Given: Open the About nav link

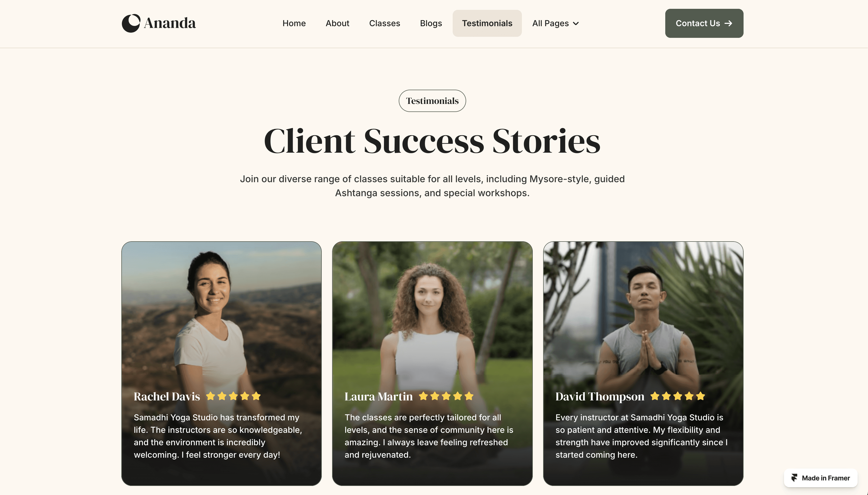Looking at the screenshot, I should [x=337, y=24].
